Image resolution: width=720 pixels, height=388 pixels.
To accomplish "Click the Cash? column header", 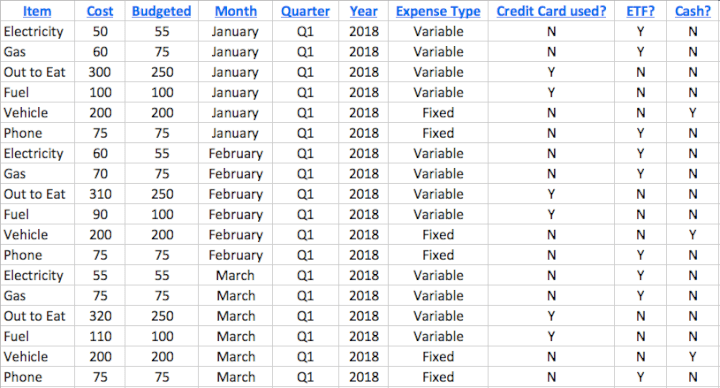I will [x=692, y=11].
